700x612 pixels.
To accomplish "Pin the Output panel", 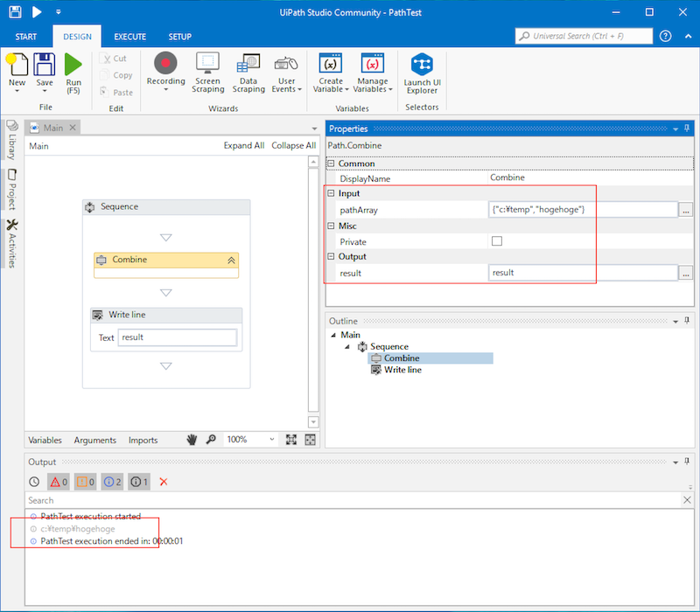I will pos(687,462).
